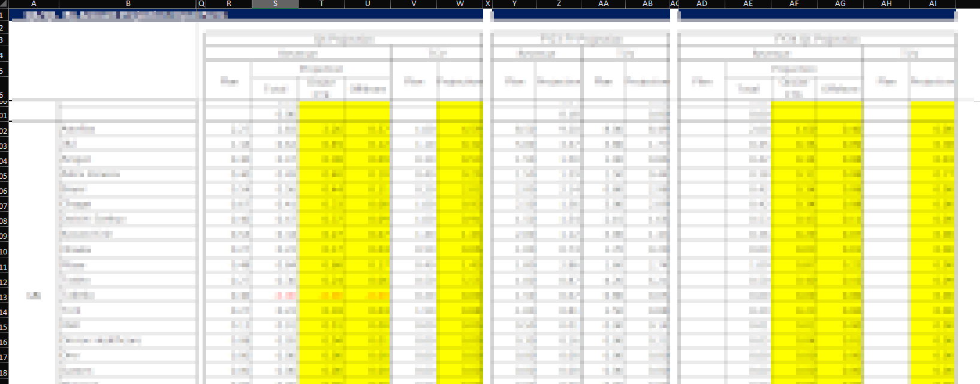Select row 1 header
Viewport: 980px width, 384px height.
coord(4,15)
